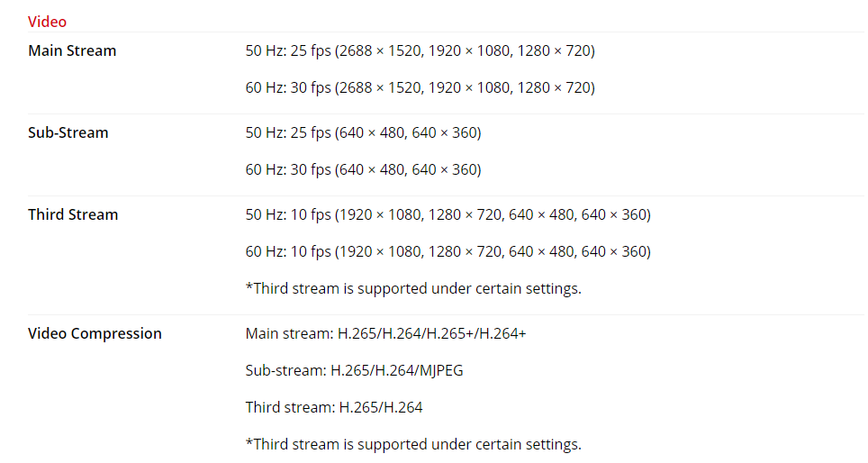Image resolution: width=868 pixels, height=463 pixels.
Task: Click Sub-Stream 50 Hz: 25 fps line
Action: (363, 133)
